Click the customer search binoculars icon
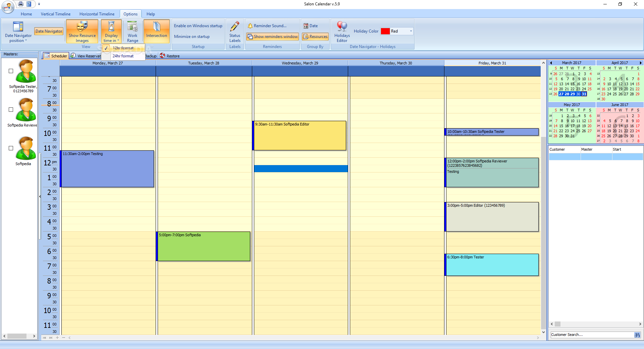 click(637, 335)
